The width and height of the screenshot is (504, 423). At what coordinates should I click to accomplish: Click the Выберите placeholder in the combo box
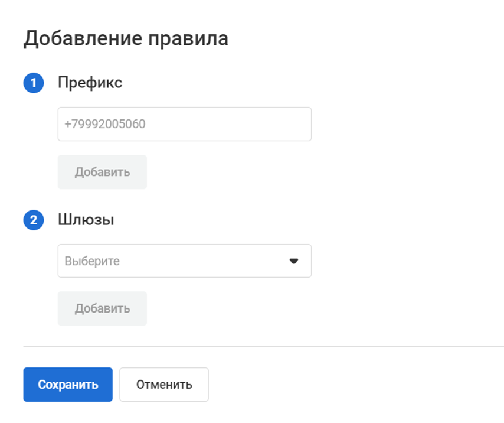pyautogui.click(x=92, y=261)
